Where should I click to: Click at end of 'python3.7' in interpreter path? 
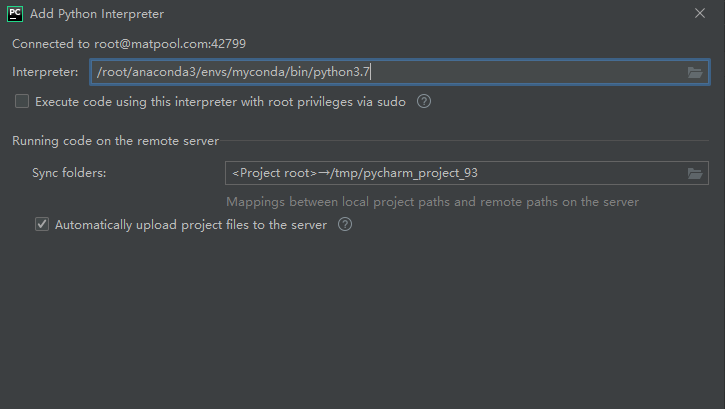click(370, 72)
